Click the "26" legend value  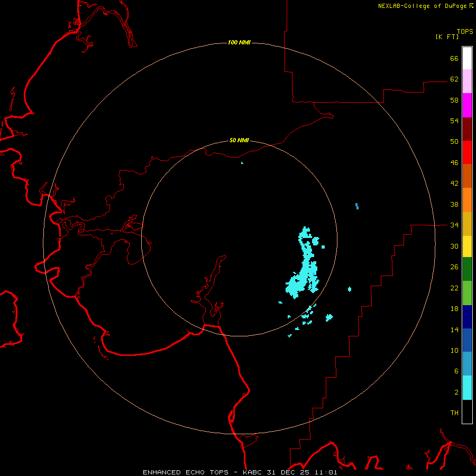[x=454, y=267]
